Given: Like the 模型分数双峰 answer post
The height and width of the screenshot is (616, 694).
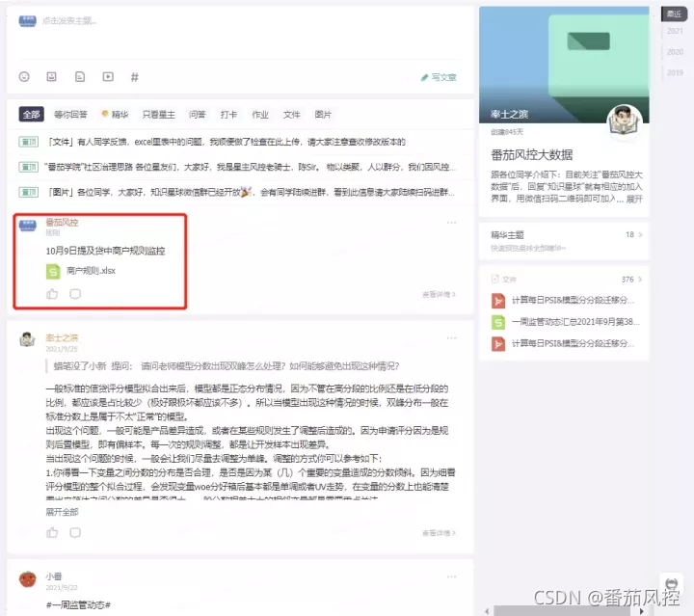Looking at the screenshot, I should point(52,532).
